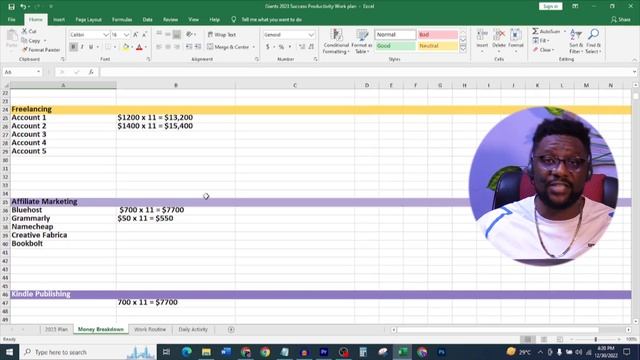
Task: Open the font size dropdown
Action: [127, 35]
